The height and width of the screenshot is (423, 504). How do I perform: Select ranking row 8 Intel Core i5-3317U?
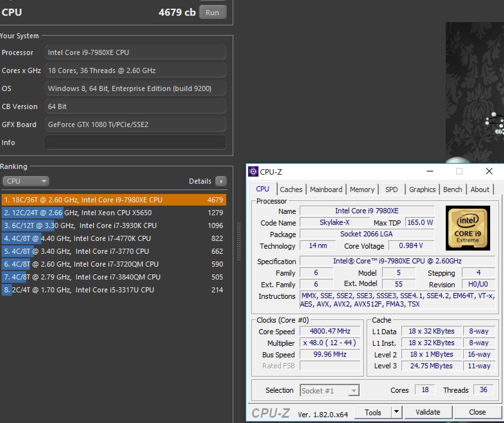pyautogui.click(x=114, y=290)
